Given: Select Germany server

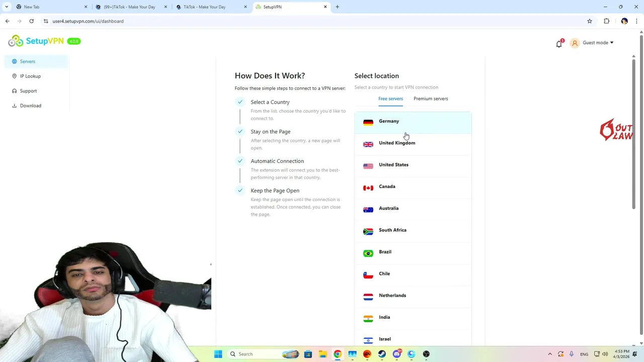Looking at the screenshot, I should [x=413, y=122].
